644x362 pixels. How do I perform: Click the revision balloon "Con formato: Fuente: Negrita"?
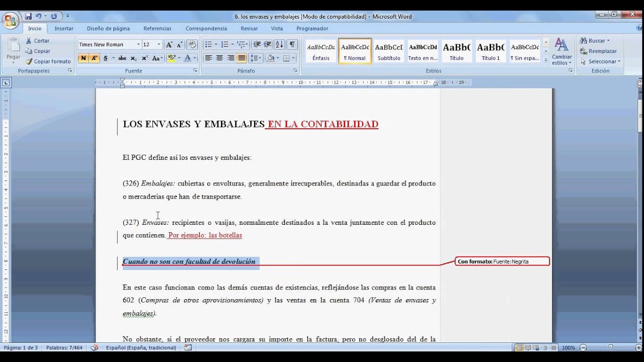tap(502, 261)
